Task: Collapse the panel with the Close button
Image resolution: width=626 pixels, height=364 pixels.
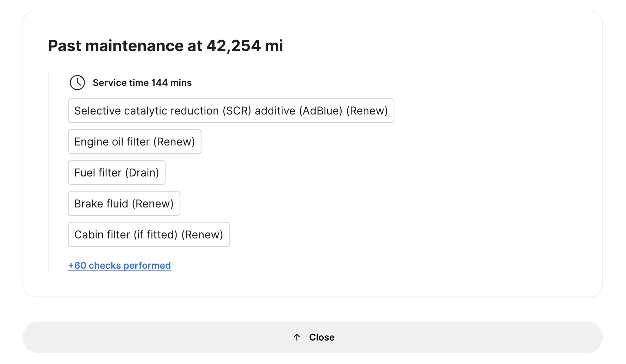Action: point(313,337)
